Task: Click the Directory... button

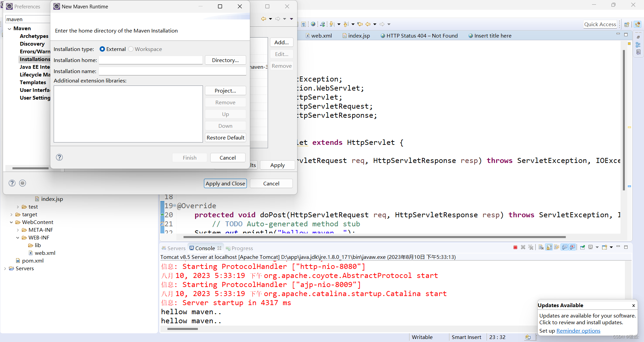Action: pyautogui.click(x=225, y=60)
